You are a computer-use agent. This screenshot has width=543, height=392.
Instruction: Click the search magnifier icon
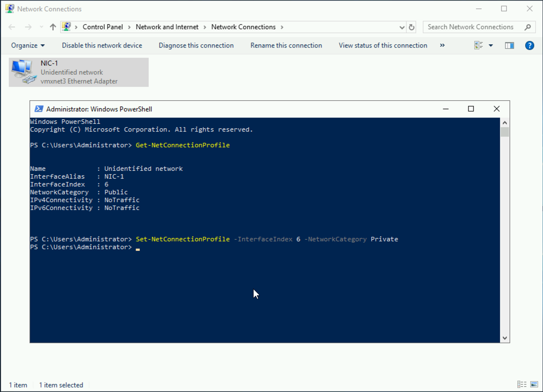[x=527, y=27]
